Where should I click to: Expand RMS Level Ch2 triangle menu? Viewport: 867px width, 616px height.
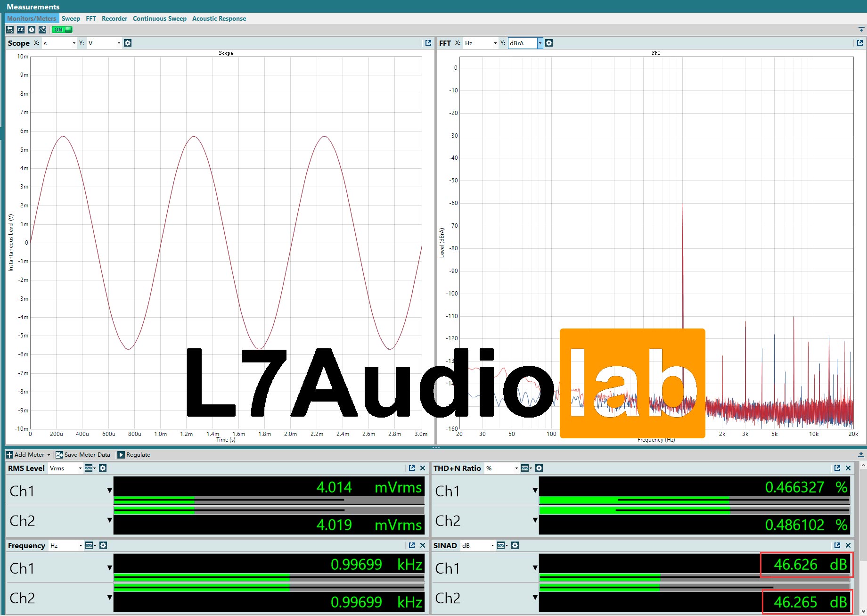coord(109,520)
